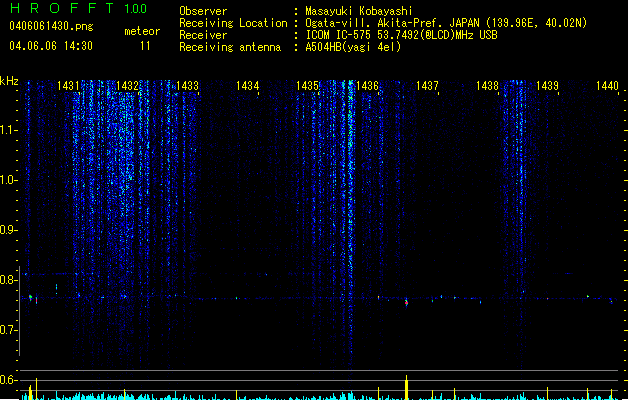Click the Ogata-vill. Akita-Pref. JAPAN location text
Screen dimensions: 629x400
click(446, 23)
